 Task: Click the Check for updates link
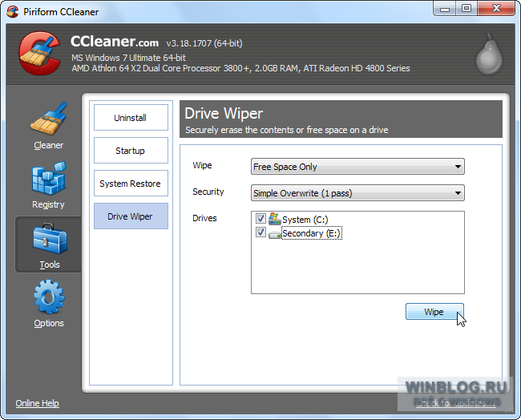pyautogui.click(x=455, y=402)
